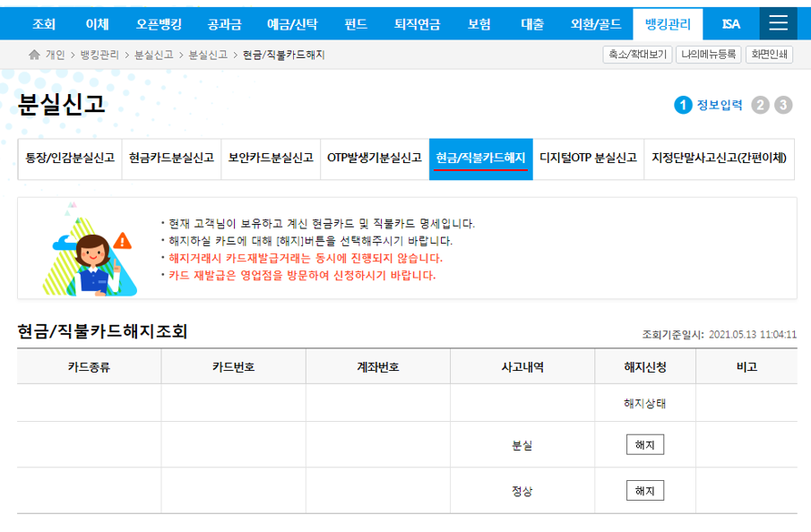Switch to 현금카드분실신고 tab
Image resolution: width=811 pixels, height=532 pixels.
[x=171, y=159]
